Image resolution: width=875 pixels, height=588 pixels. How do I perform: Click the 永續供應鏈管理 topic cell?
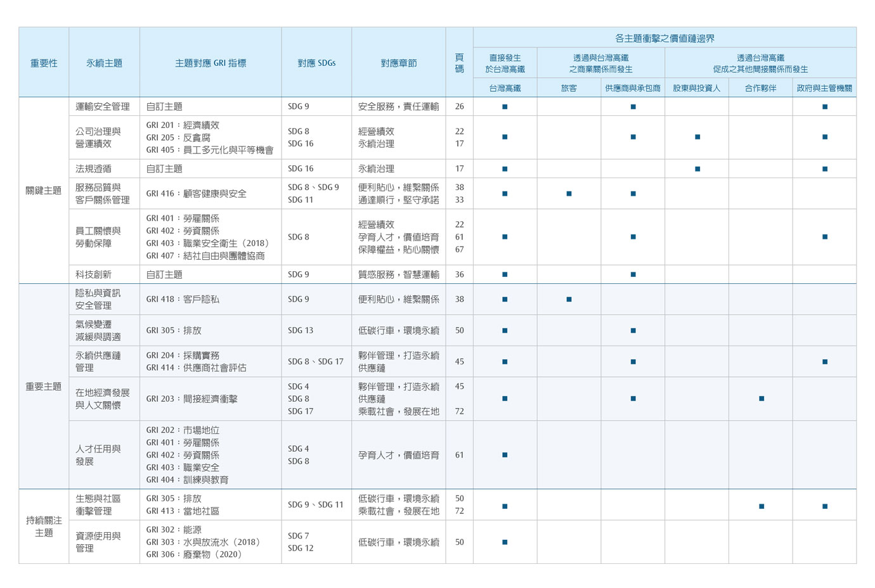pos(105,361)
